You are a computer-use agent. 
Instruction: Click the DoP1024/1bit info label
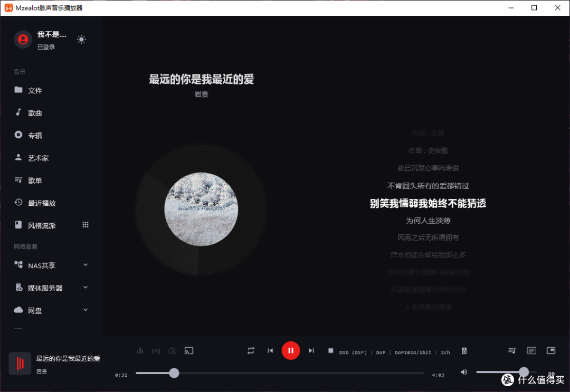(413, 352)
